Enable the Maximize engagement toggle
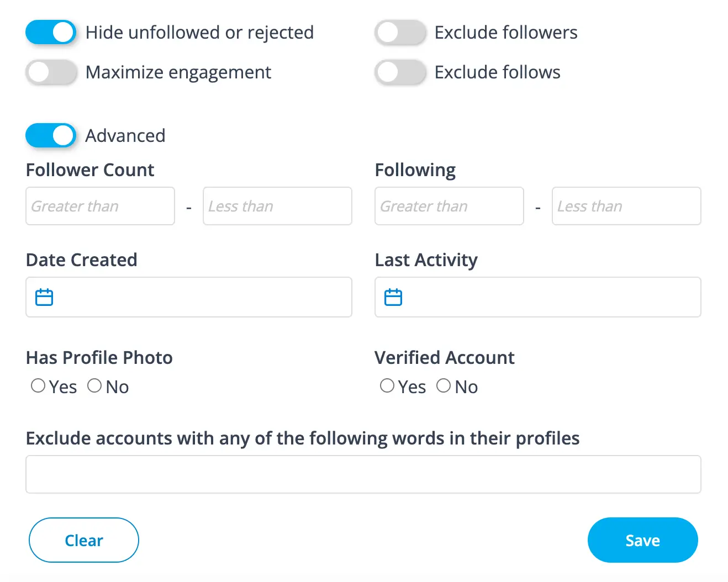The height and width of the screenshot is (582, 728). [51, 72]
